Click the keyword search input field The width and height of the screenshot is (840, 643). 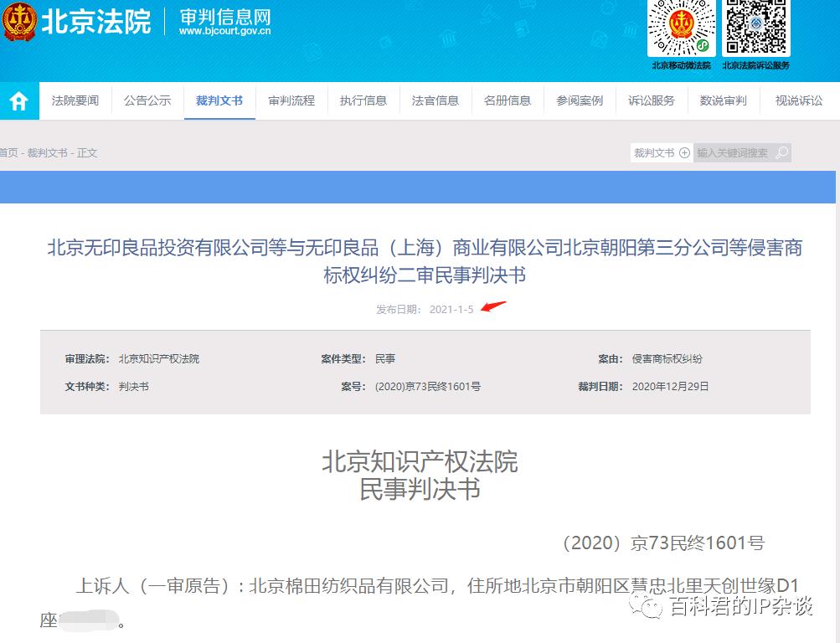733,152
